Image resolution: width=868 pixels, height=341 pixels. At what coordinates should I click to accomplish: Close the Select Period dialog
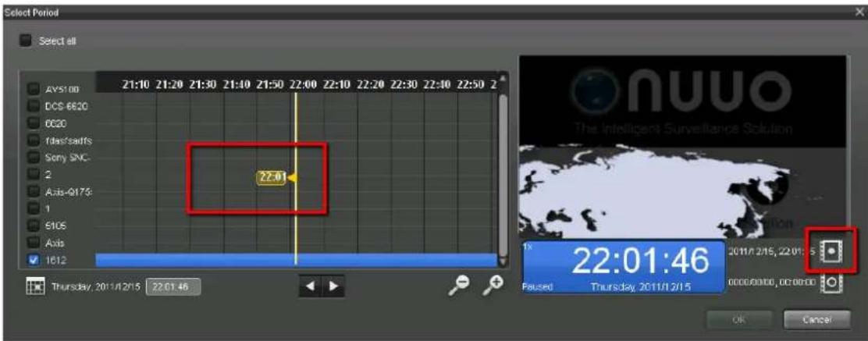pyautogui.click(x=858, y=12)
